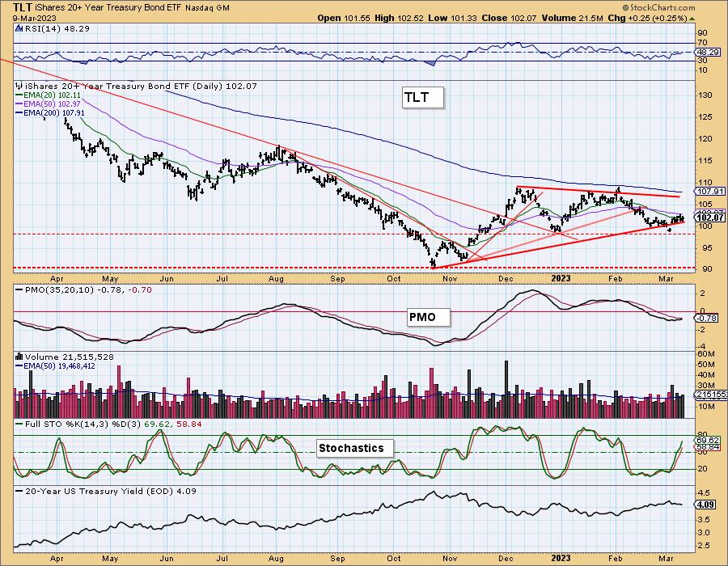Click the green up arrow next to Chg
The image size is (728, 566).
pyautogui.click(x=692, y=19)
